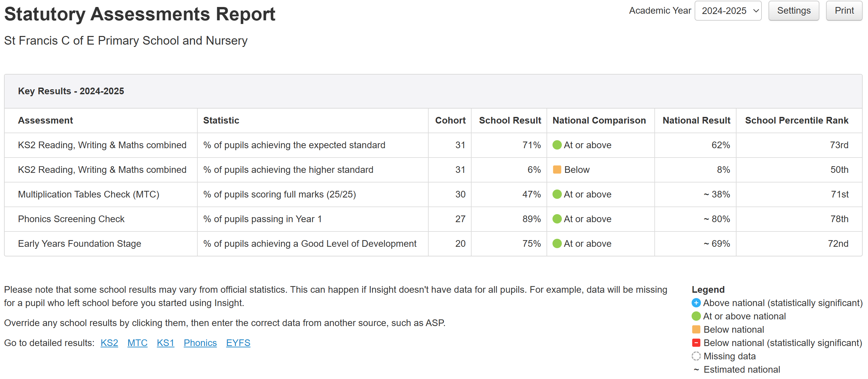Click '% of pupils passing in Year 1'
Screen dimensions: 868x379
[x=263, y=219]
